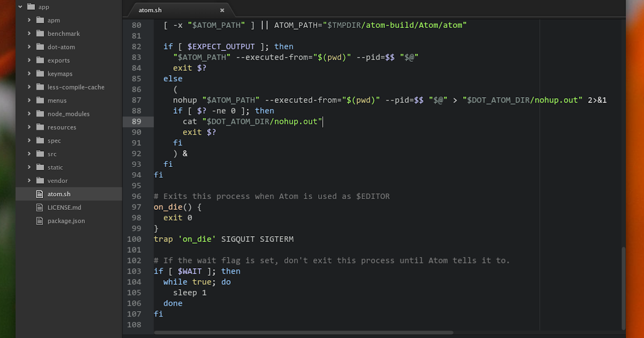Viewport: 644px width, 338px height.
Task: Expand the node_modules folder arrow
Action: coord(30,114)
